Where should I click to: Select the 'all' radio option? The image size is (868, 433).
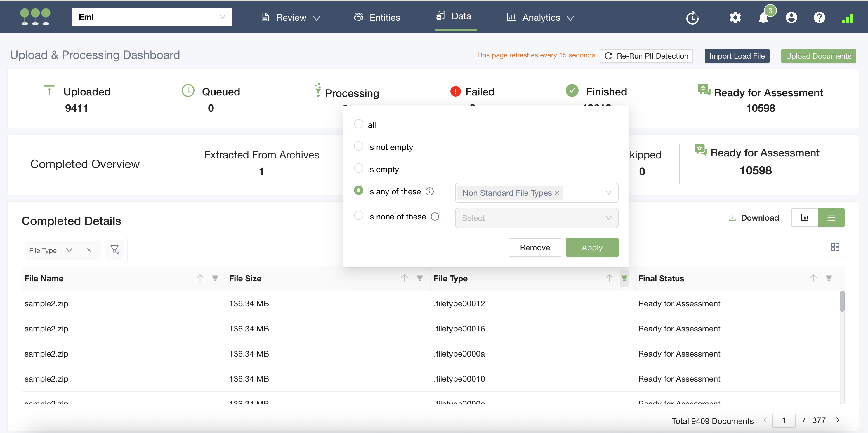[359, 124]
